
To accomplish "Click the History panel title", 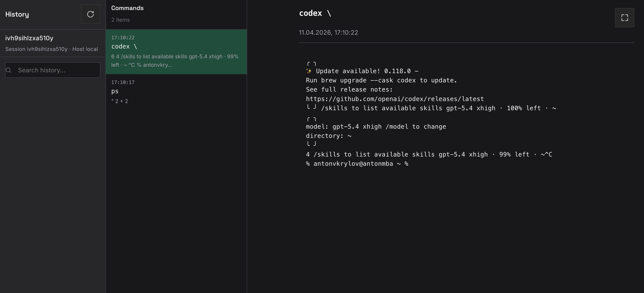I will tap(17, 14).
